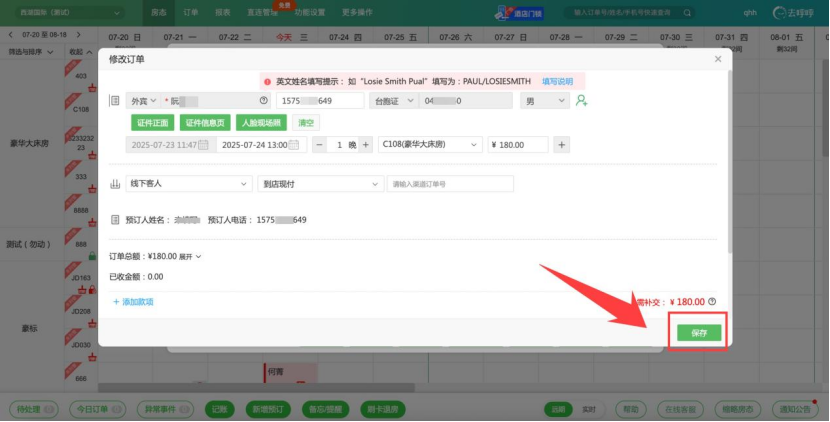
Task: Open the 线下客人 channel dropdown
Action: [190, 184]
